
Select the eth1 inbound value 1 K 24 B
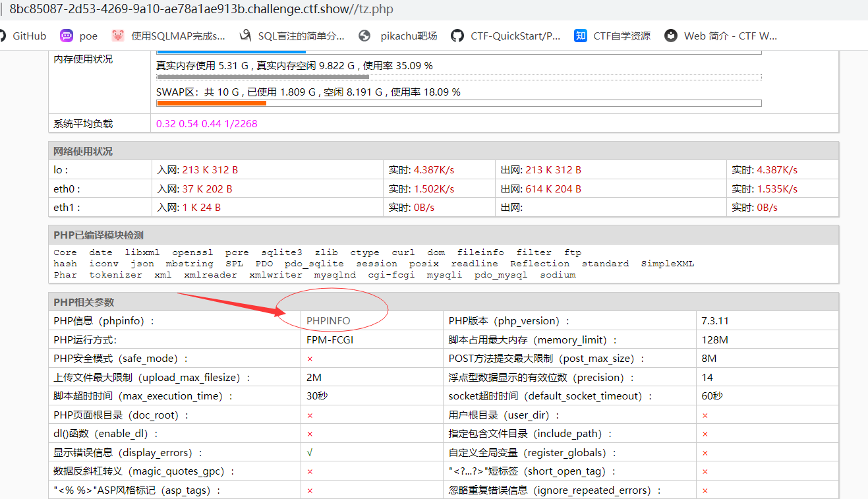tap(201, 208)
